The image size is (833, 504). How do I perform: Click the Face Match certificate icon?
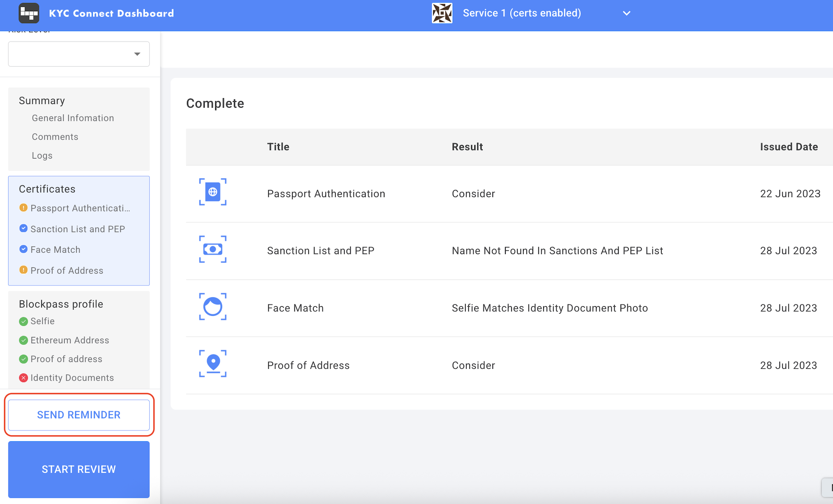click(x=212, y=307)
